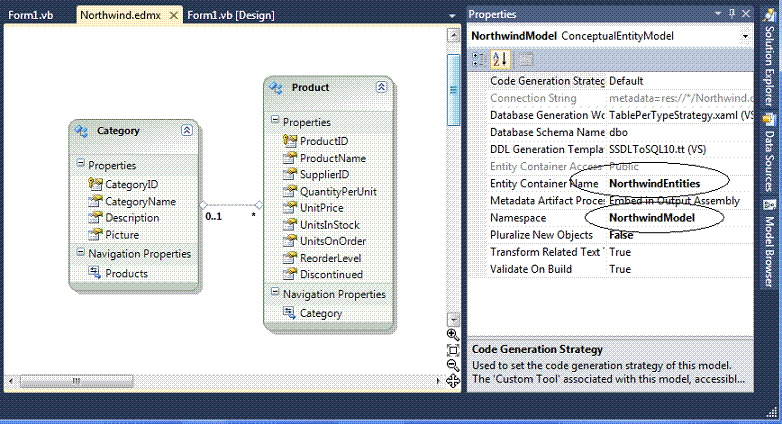The image size is (782, 425).
Task: Select the association line between Category and Product
Action: tap(231, 205)
